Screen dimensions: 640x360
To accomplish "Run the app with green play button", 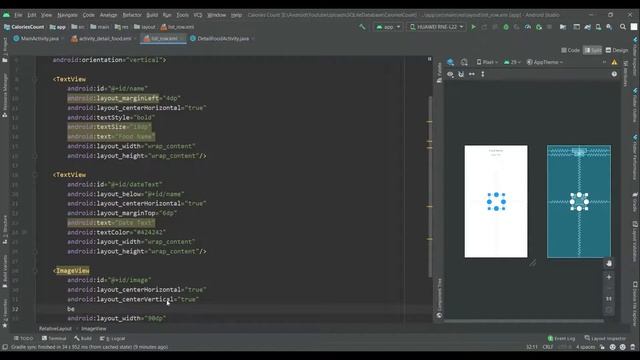I will point(473,27).
